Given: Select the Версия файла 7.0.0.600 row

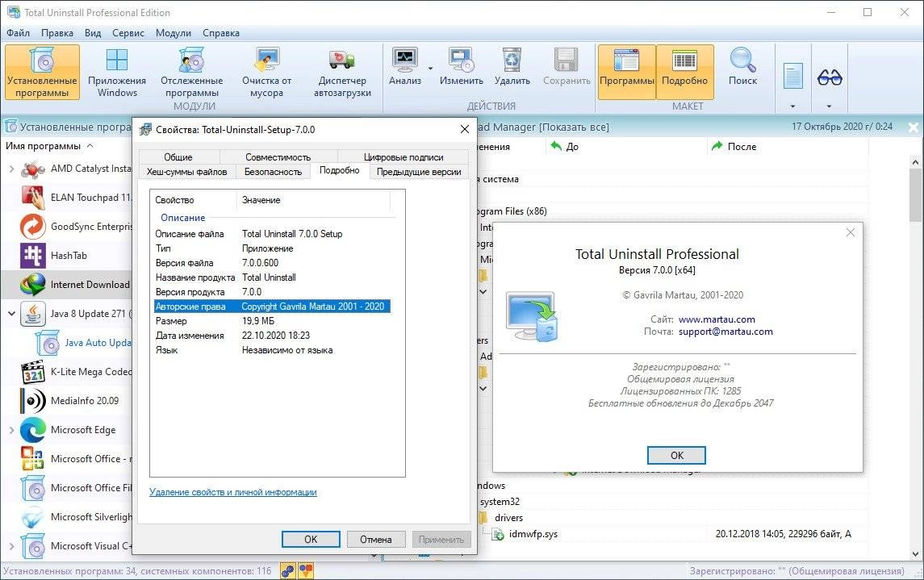Looking at the screenshot, I should (x=272, y=263).
